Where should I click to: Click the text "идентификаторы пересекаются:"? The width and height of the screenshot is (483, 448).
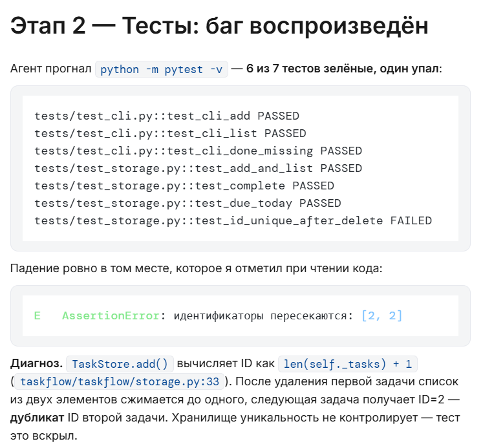263,316
